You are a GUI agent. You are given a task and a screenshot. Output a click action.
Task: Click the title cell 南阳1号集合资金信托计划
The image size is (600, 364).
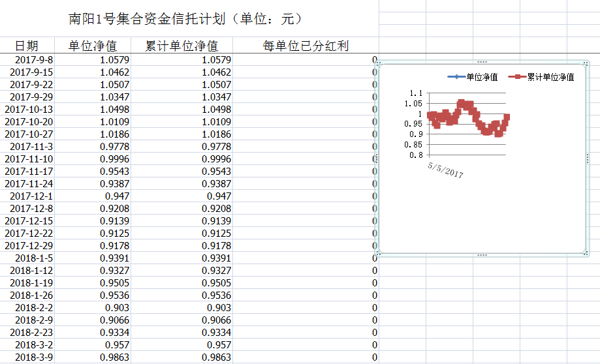185,19
